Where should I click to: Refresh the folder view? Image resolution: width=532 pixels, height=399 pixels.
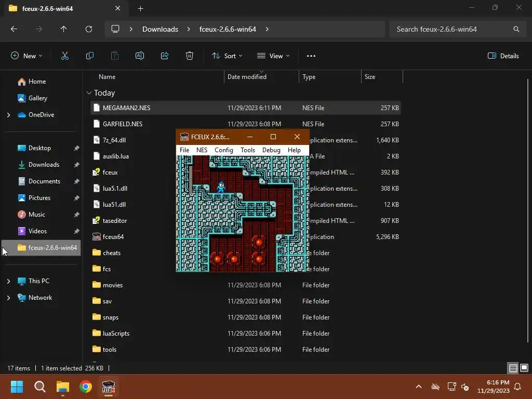point(89,29)
